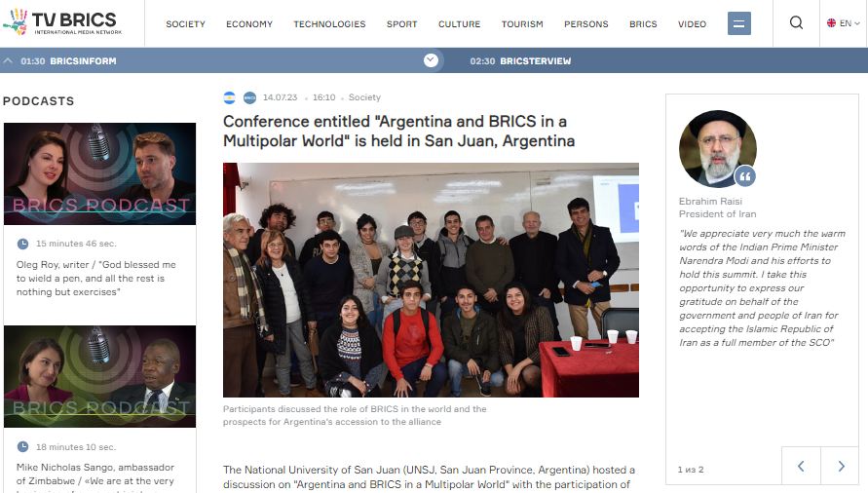
Task: Click the TV BRICS logo
Action: [x=62, y=22]
